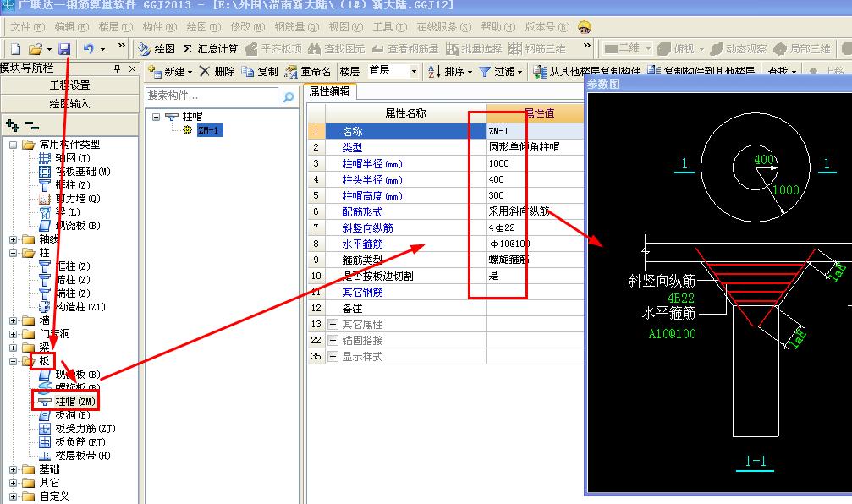Screen dimensions: 852x504
Task: Expand the 基础 folder in tree
Action: (x=13, y=469)
